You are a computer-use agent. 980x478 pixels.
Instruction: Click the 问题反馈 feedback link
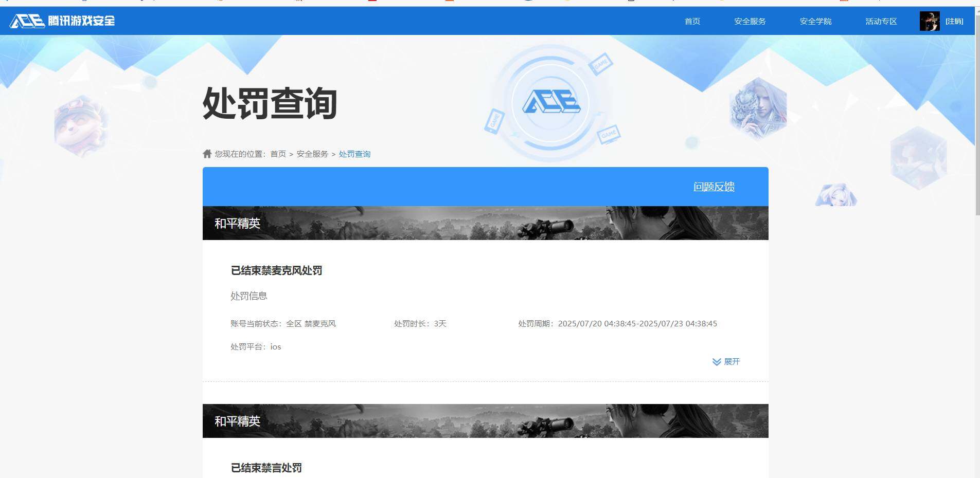tap(714, 187)
